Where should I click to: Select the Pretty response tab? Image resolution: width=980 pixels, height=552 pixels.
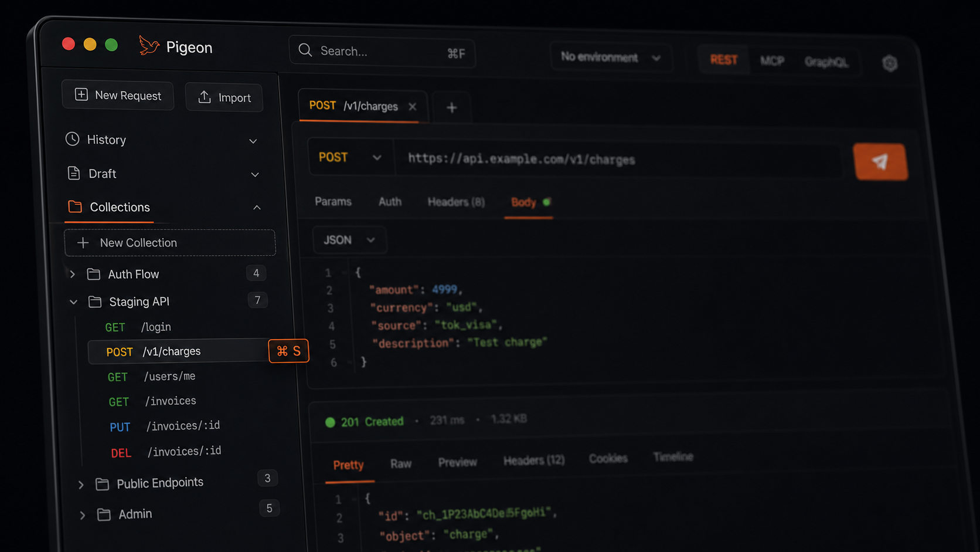point(349,465)
